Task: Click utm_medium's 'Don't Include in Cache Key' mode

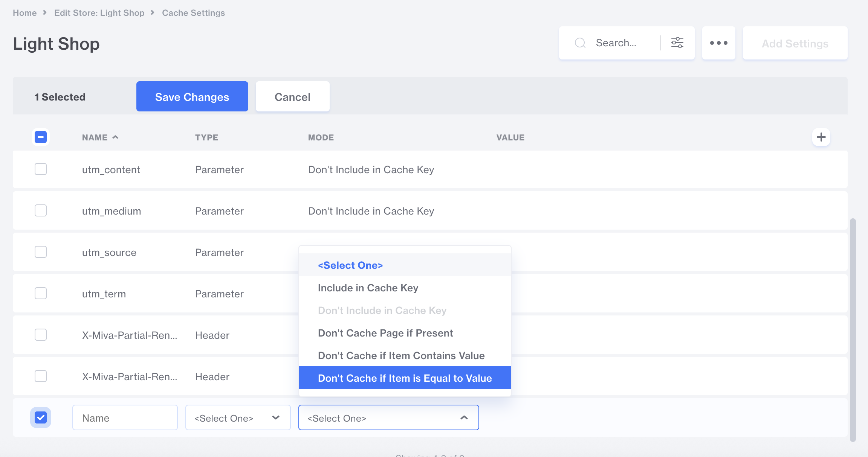Action: [371, 211]
